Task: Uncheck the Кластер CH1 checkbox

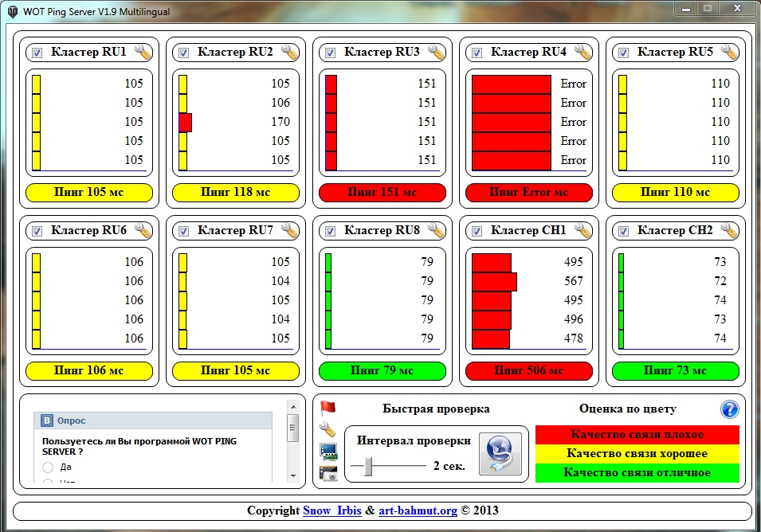Action: pos(477,231)
